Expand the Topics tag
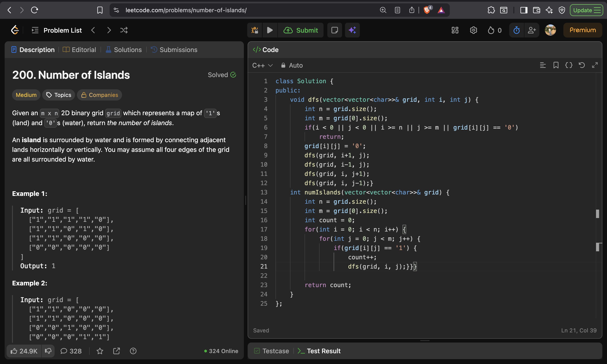 pos(59,95)
